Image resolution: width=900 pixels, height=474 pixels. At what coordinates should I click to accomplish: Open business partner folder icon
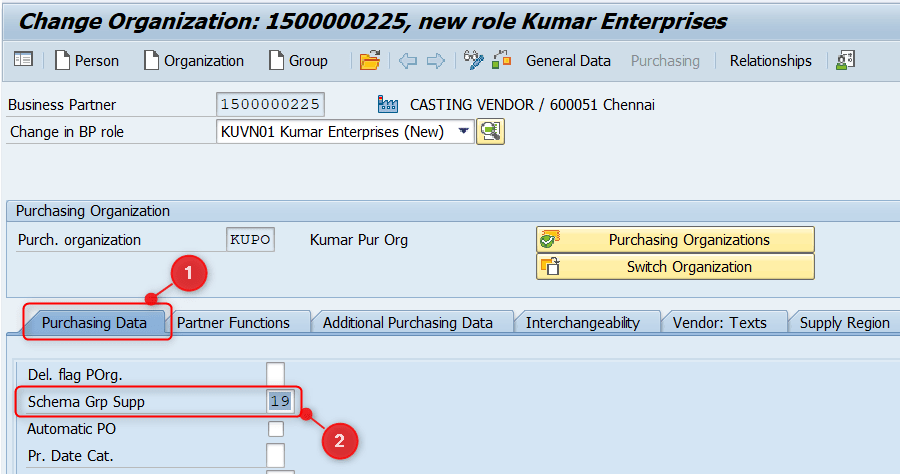point(370,60)
